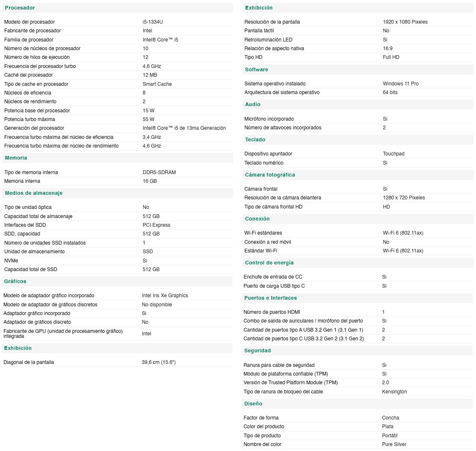476x451 pixels.
Task: Click the Intel Iris Xe Graphics value
Action: 165,296
